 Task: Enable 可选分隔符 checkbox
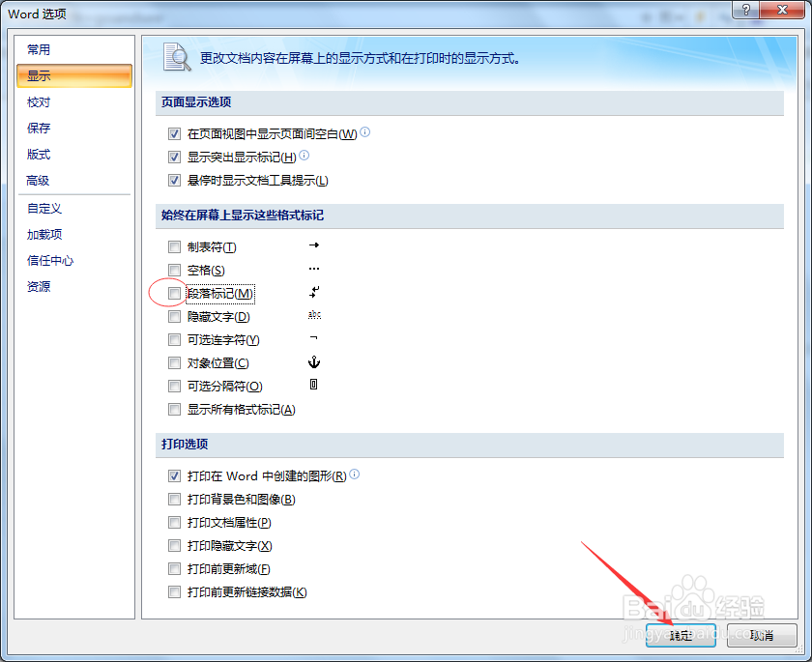pos(175,387)
